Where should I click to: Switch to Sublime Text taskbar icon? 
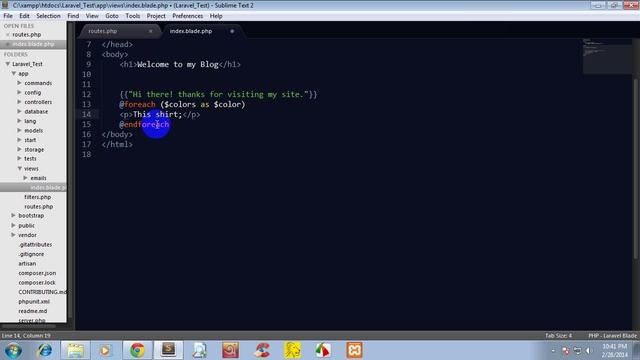click(x=168, y=350)
